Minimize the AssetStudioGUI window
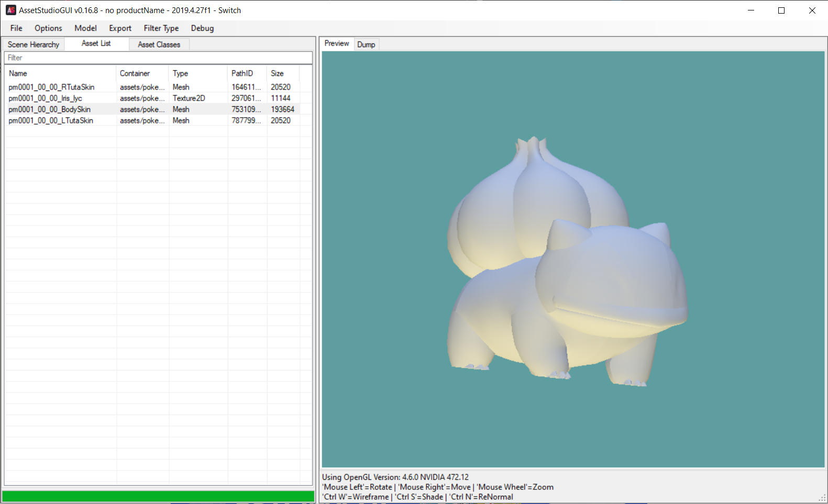 [x=750, y=10]
